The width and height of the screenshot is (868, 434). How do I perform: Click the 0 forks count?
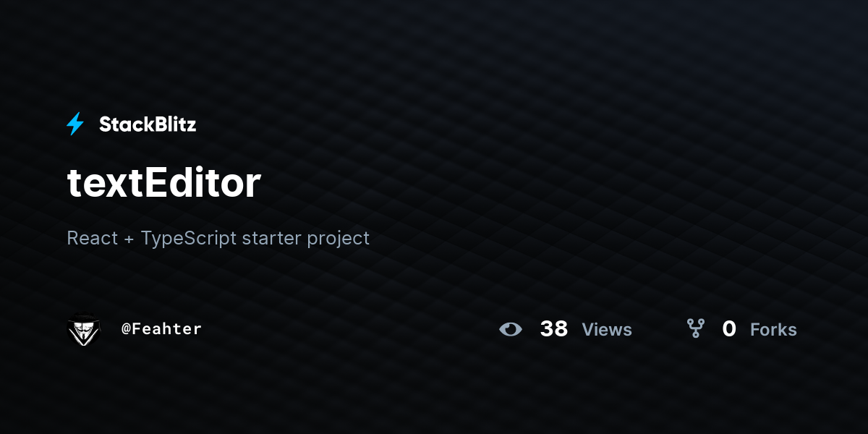pyautogui.click(x=729, y=329)
